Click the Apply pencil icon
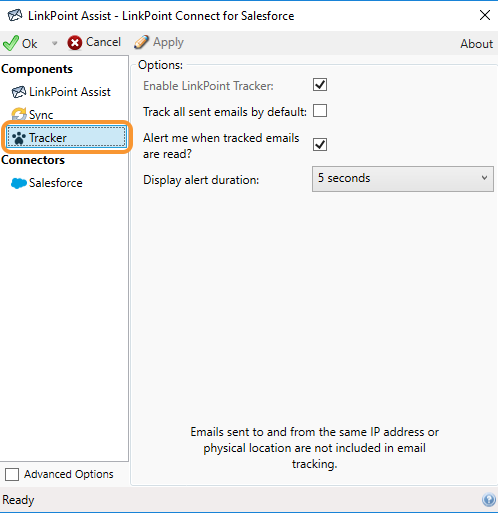The height and width of the screenshot is (513, 498). point(141,42)
